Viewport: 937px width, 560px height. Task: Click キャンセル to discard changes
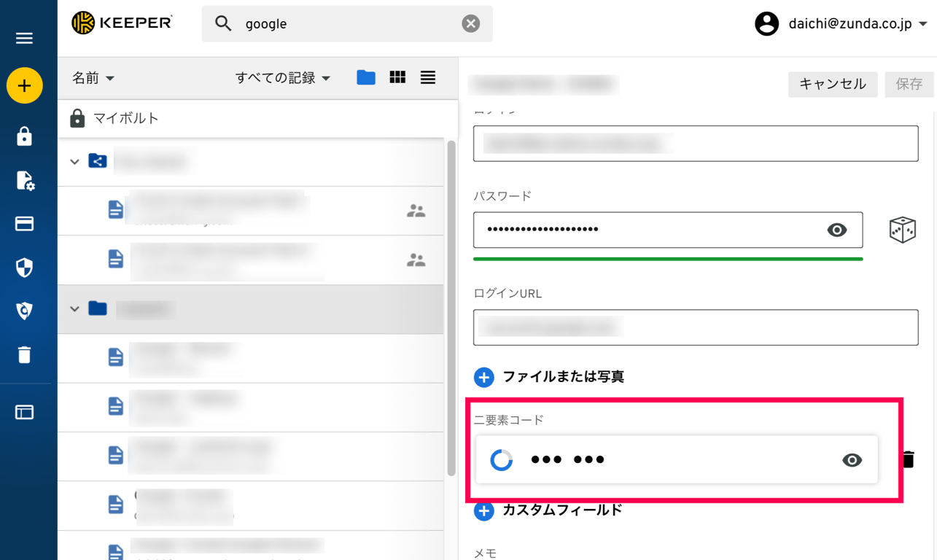[x=832, y=84]
